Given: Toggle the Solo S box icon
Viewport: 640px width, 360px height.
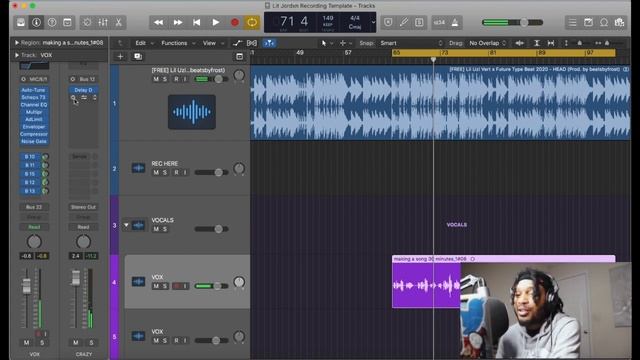Looking at the screenshot, I should (419, 22).
